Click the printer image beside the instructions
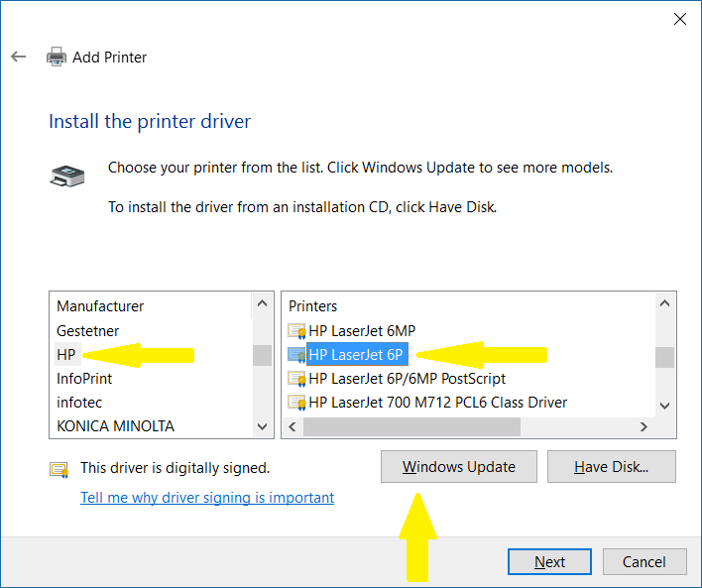 tap(67, 176)
